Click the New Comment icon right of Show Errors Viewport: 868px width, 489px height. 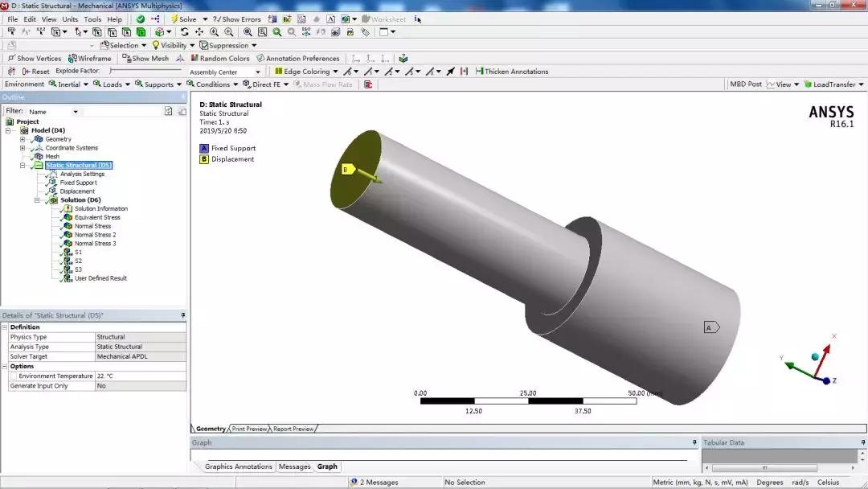click(x=272, y=18)
